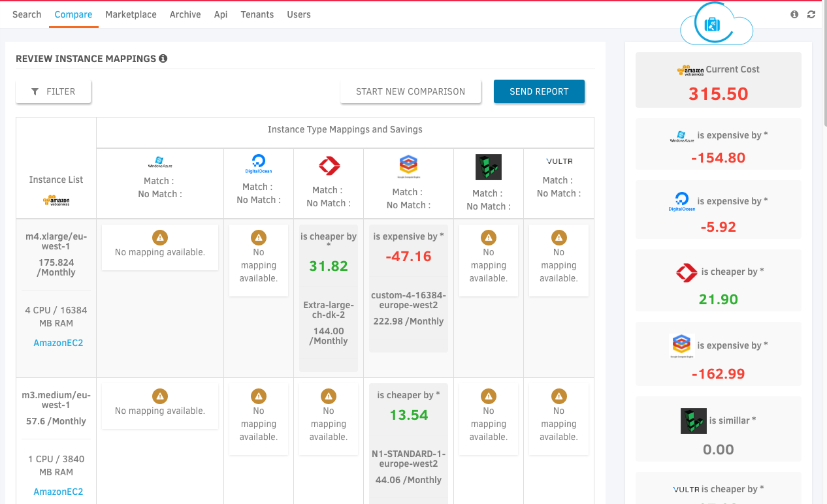
Task: Click Linode logo in sidebar similar card
Action: tap(693, 421)
